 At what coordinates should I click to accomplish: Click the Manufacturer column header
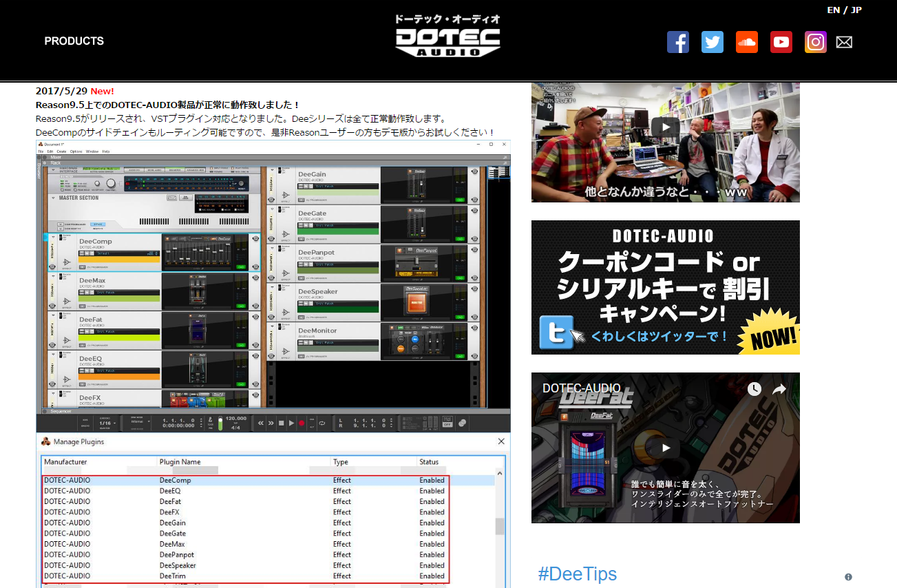click(x=65, y=461)
